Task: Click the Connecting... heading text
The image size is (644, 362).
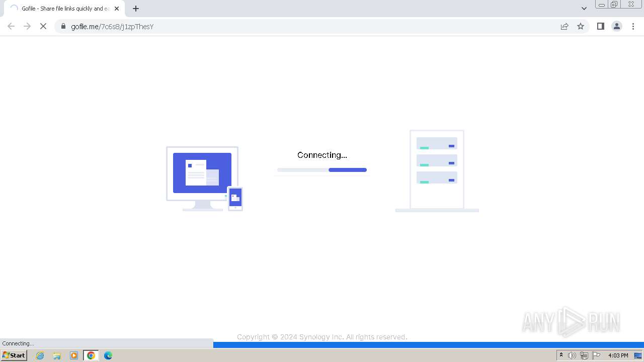Action: pyautogui.click(x=322, y=155)
